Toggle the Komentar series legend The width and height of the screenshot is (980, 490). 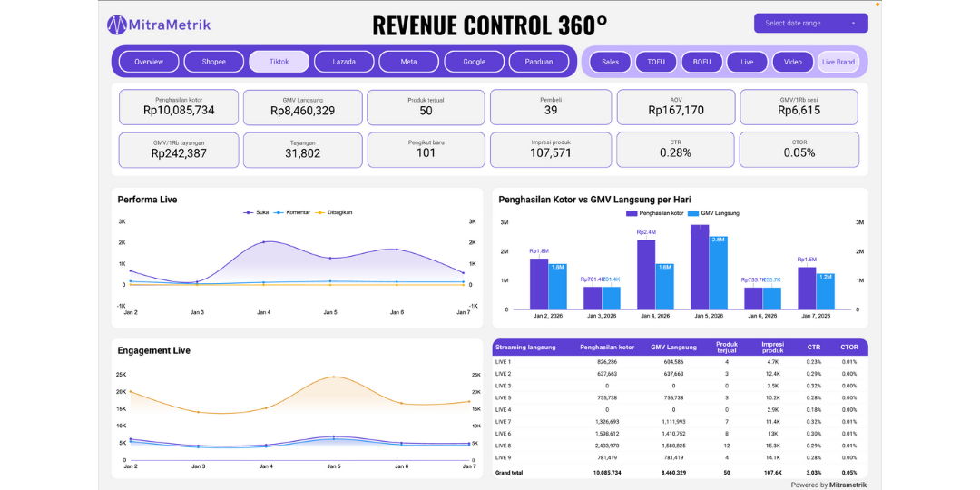pos(279,212)
